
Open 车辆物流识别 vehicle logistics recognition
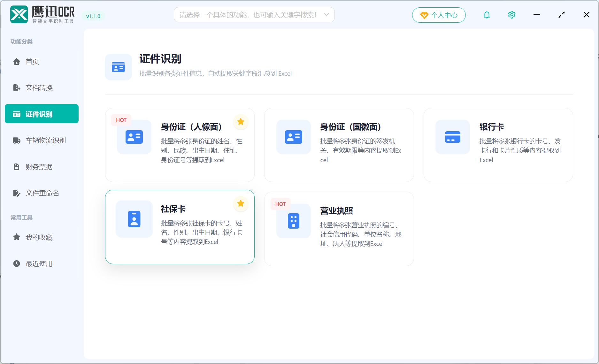point(45,140)
